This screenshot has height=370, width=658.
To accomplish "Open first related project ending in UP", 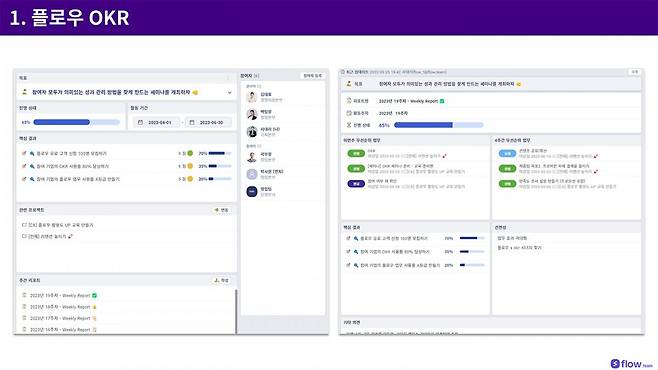I will [57, 225].
